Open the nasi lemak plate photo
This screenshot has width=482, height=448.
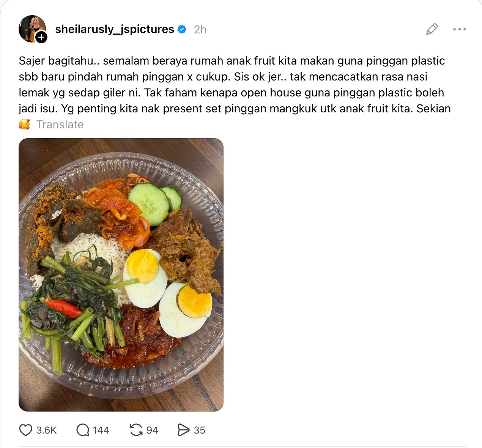point(121,275)
